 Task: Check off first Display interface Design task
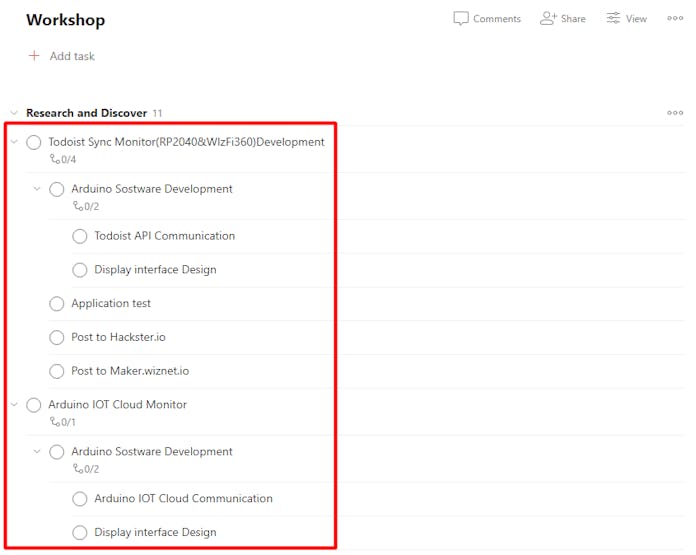tap(79, 270)
